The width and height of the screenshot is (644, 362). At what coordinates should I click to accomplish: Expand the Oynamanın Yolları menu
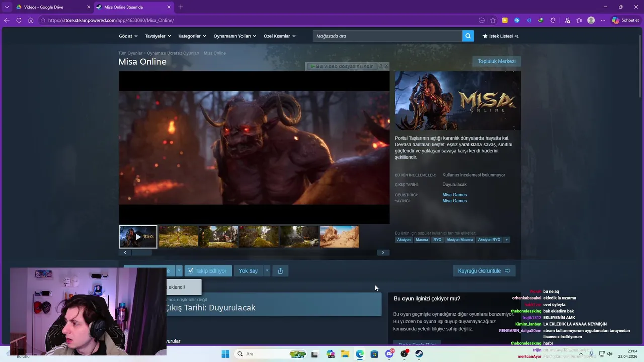pyautogui.click(x=234, y=36)
